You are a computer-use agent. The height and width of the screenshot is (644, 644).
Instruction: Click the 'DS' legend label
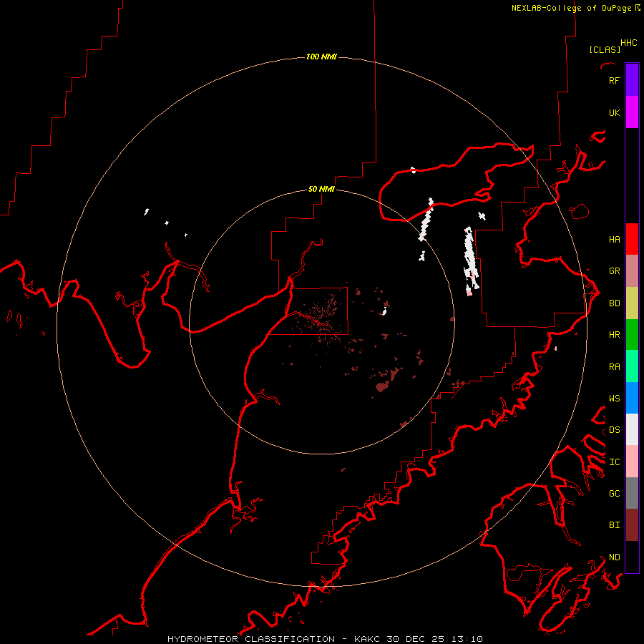[614, 430]
